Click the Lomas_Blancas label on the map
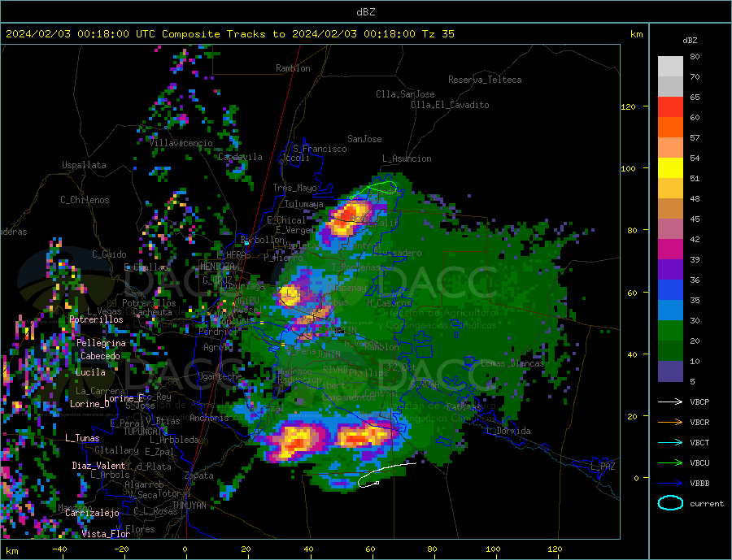Image resolution: width=732 pixels, height=560 pixels. click(x=512, y=363)
